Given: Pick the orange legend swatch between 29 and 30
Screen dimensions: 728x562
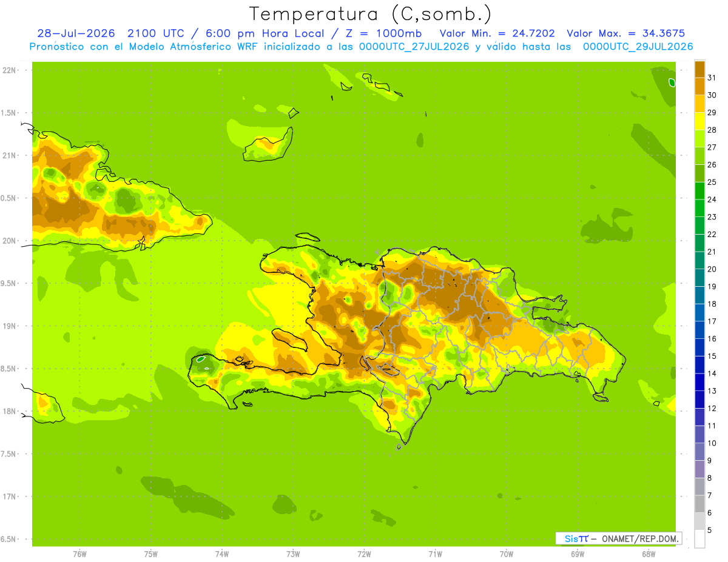Looking at the screenshot, I should tap(699, 104).
